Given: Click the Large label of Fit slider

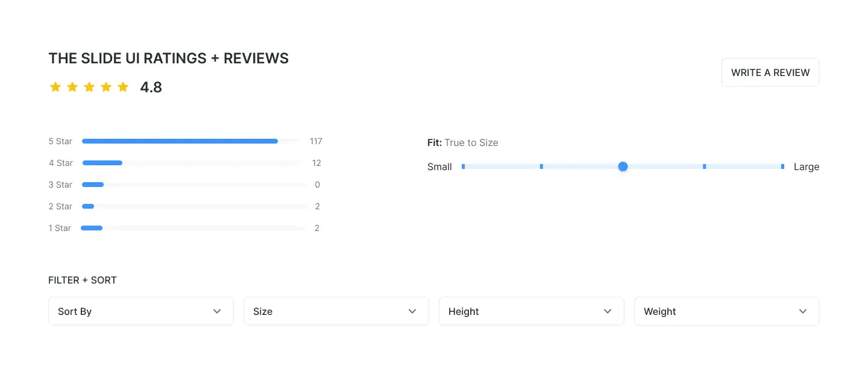Looking at the screenshot, I should coord(807,167).
